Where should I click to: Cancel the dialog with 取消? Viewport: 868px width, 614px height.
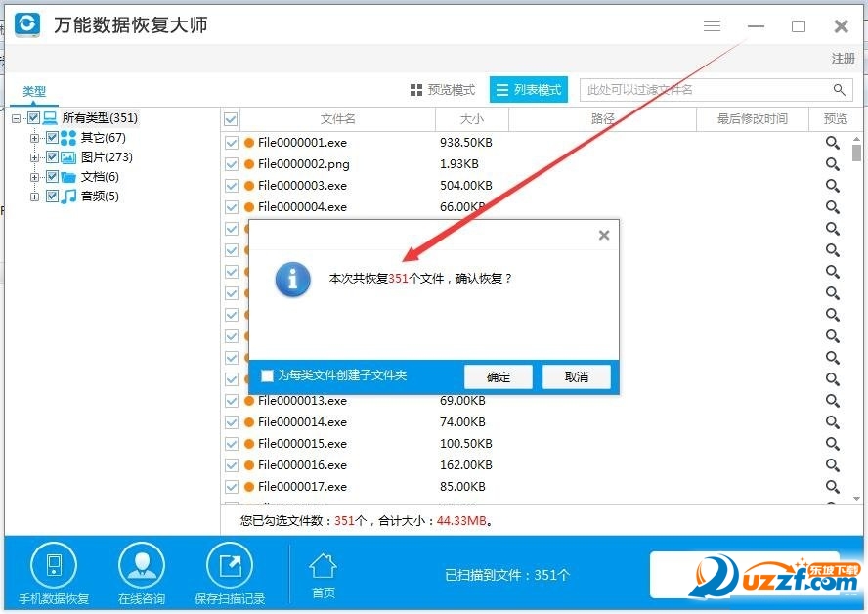pyautogui.click(x=577, y=375)
